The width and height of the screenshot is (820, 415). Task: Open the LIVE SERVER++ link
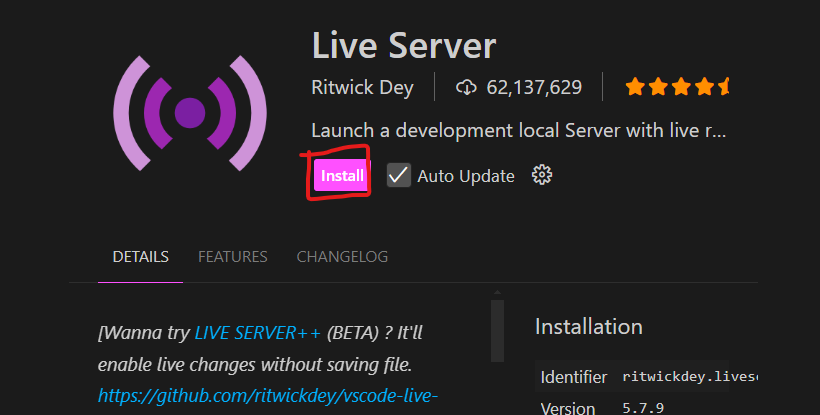pyautogui.click(x=257, y=333)
